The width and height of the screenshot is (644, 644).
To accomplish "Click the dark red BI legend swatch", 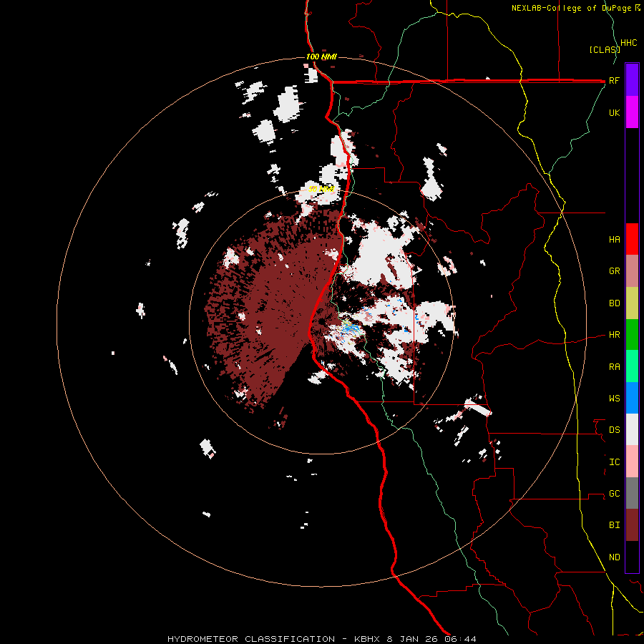I will (x=632, y=525).
